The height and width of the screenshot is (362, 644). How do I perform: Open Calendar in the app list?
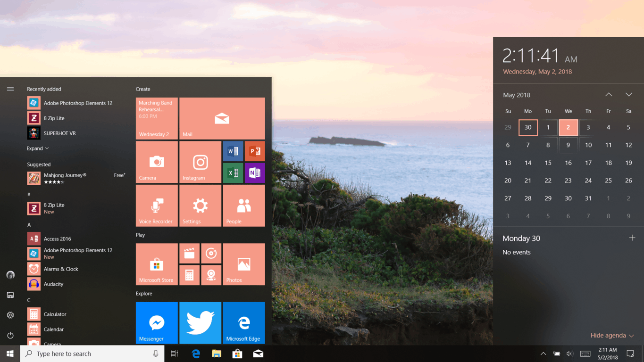(x=77, y=329)
